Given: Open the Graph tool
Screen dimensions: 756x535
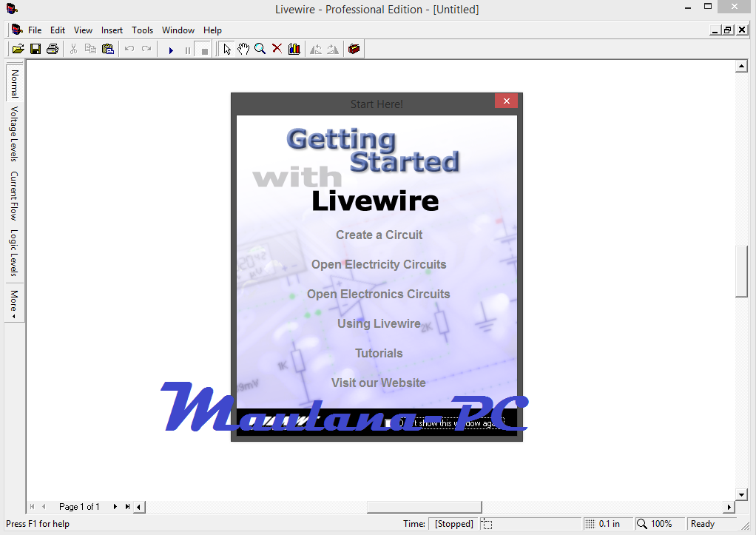Looking at the screenshot, I should click(x=294, y=49).
